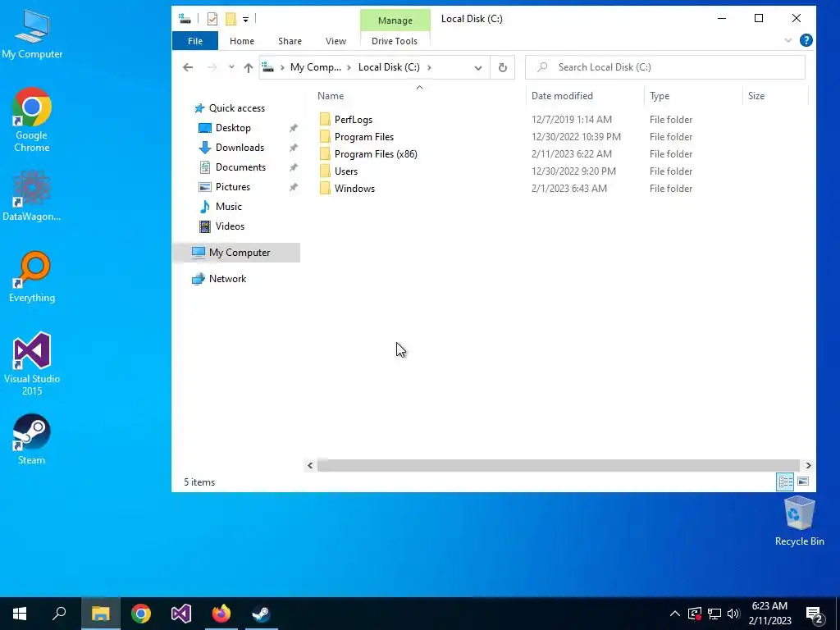The width and height of the screenshot is (840, 630).
Task: Select Videos in navigation pane
Action: (x=230, y=226)
